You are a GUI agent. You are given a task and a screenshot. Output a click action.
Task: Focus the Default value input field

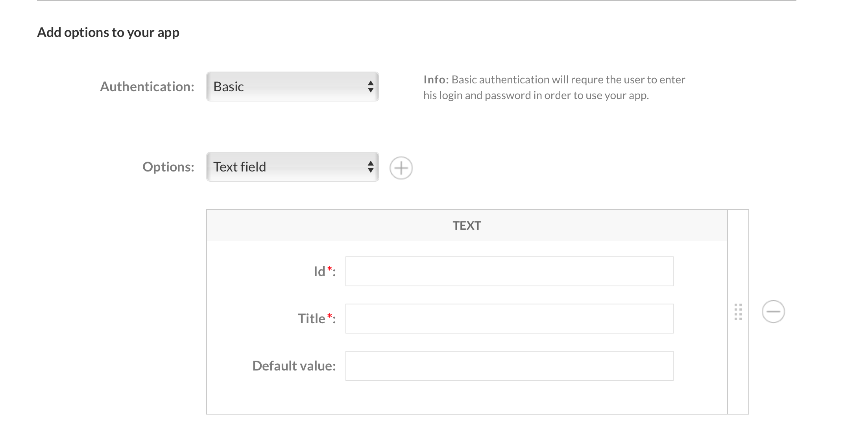509,366
